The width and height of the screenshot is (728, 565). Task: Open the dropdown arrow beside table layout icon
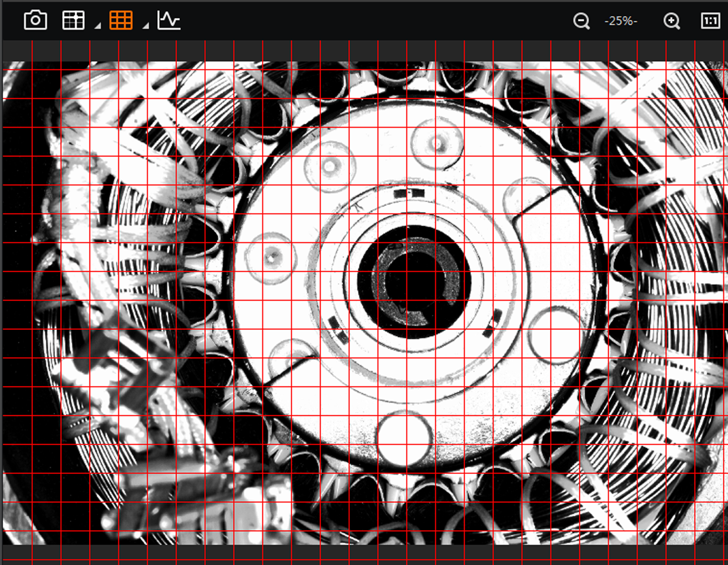98,25
